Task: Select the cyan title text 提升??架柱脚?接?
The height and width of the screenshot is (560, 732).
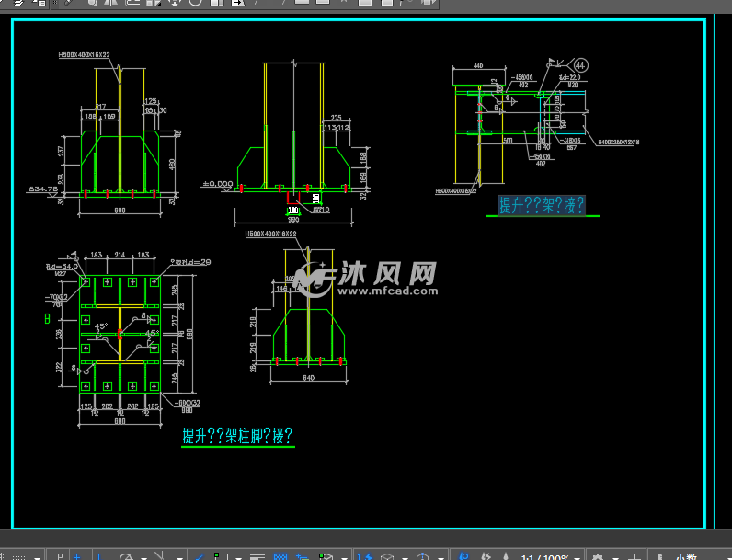Action: [x=237, y=436]
